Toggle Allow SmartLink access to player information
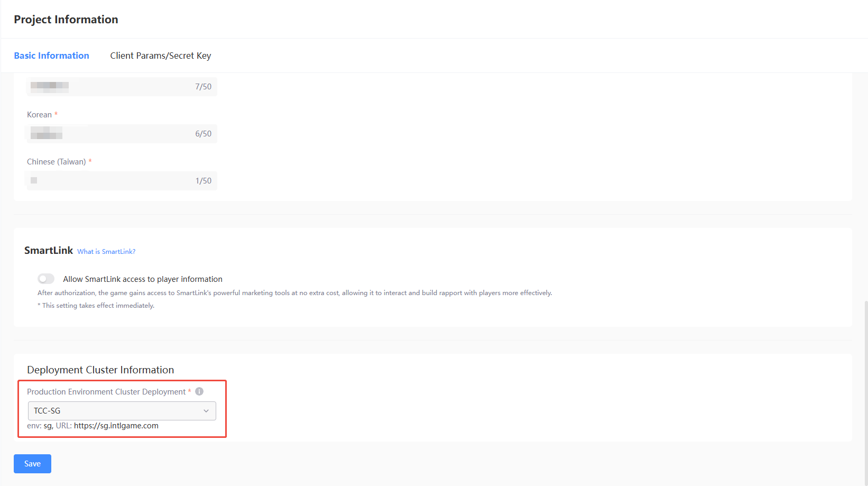The height and width of the screenshot is (486, 868). (46, 279)
